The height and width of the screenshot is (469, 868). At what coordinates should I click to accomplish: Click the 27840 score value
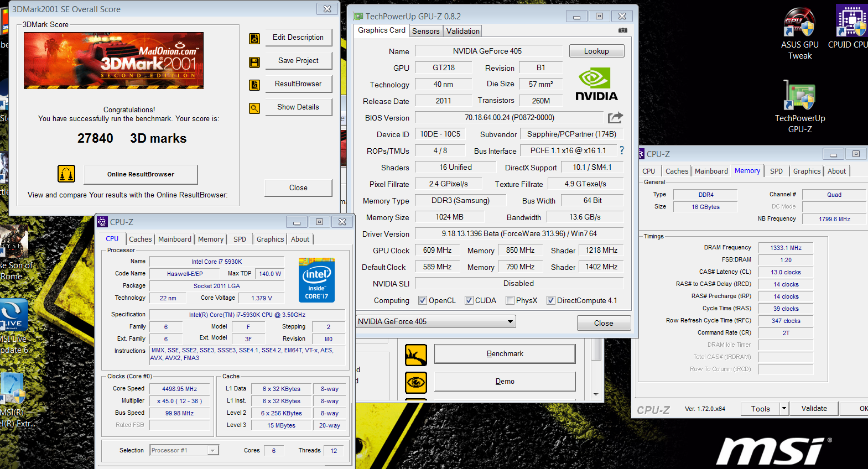pos(95,138)
